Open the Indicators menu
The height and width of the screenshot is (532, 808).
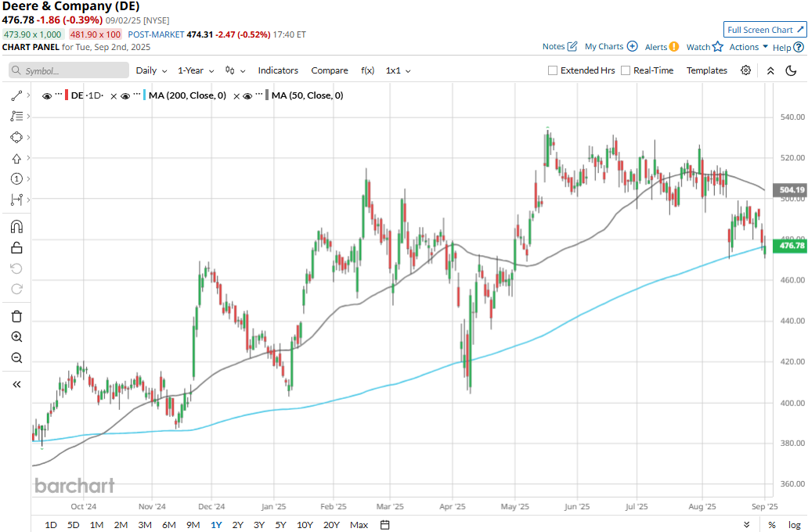[x=278, y=70]
